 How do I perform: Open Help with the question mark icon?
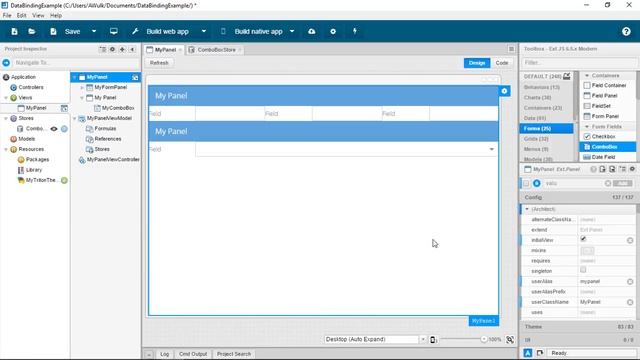pos(626,31)
